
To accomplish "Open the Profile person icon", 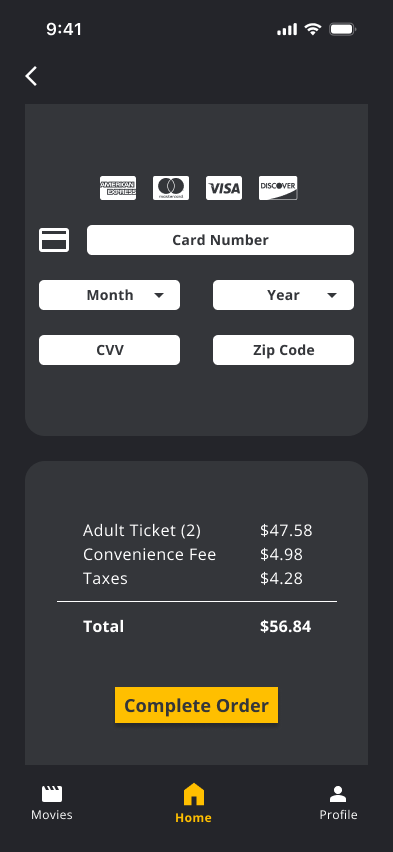I will [338, 794].
